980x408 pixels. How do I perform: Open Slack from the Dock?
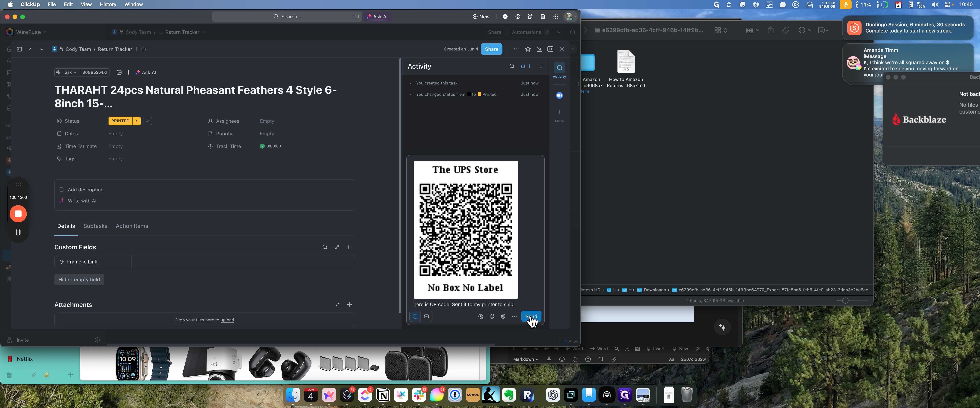[419, 395]
